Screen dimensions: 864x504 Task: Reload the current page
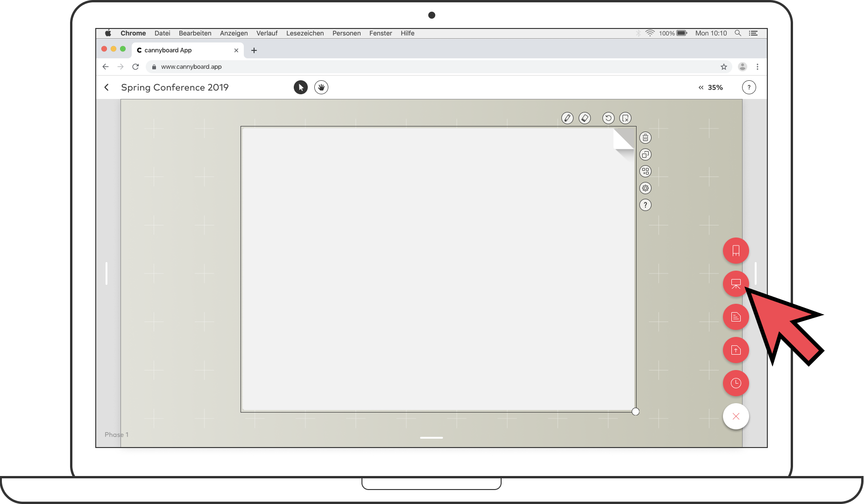tap(135, 67)
